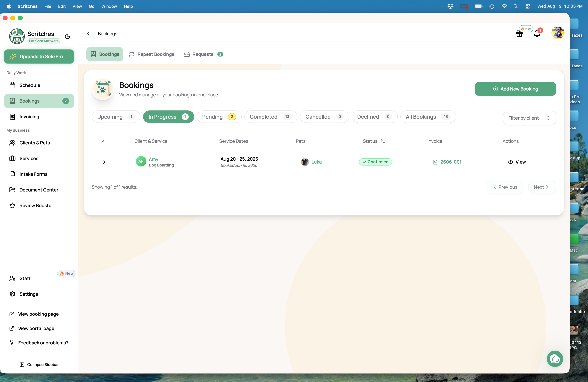Open the gift rewards icon
The image size is (588, 382).
pos(519,34)
